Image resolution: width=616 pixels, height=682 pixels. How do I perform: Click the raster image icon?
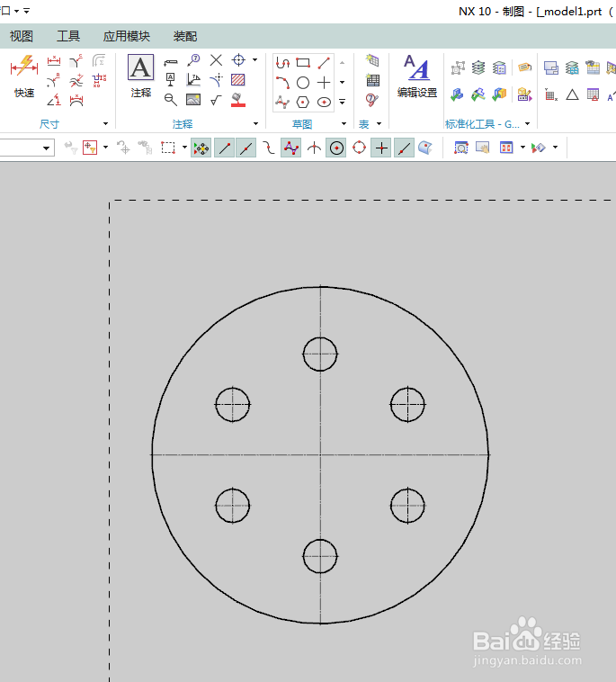[x=193, y=100]
